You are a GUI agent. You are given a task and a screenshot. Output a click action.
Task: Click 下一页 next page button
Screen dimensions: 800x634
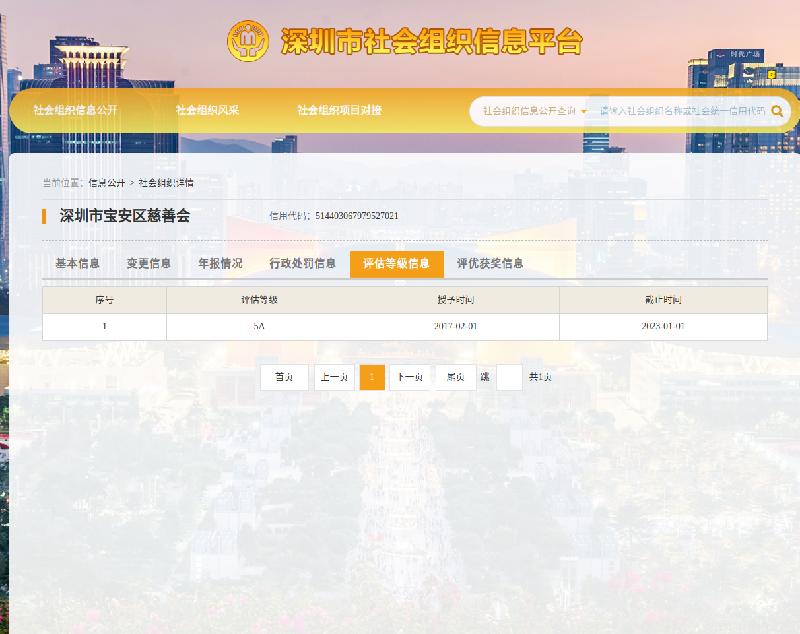410,377
